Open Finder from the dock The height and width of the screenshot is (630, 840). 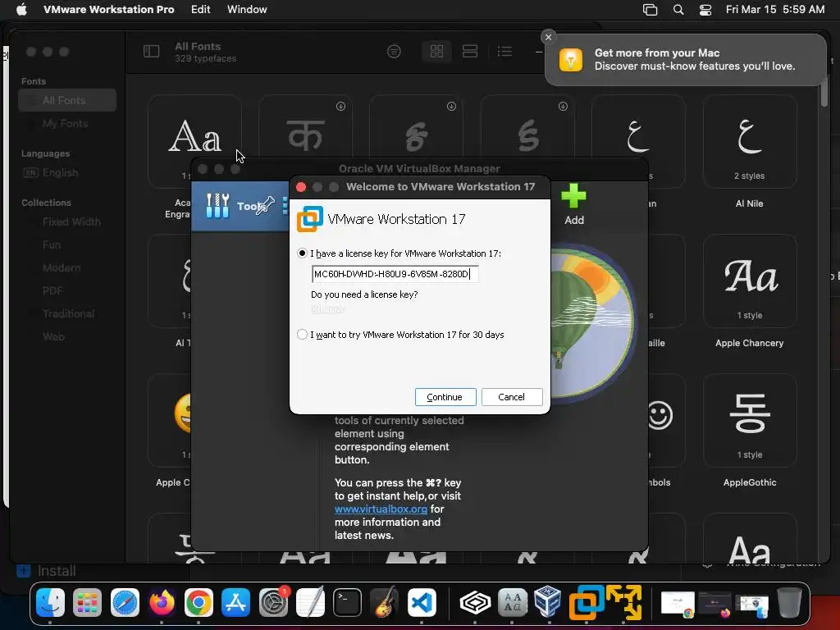pos(50,602)
